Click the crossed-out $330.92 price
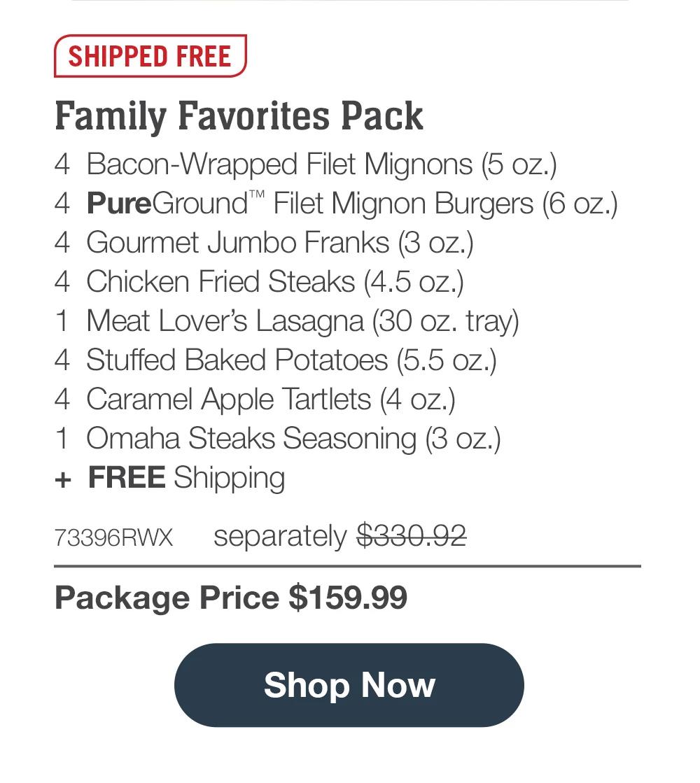 [413, 535]
